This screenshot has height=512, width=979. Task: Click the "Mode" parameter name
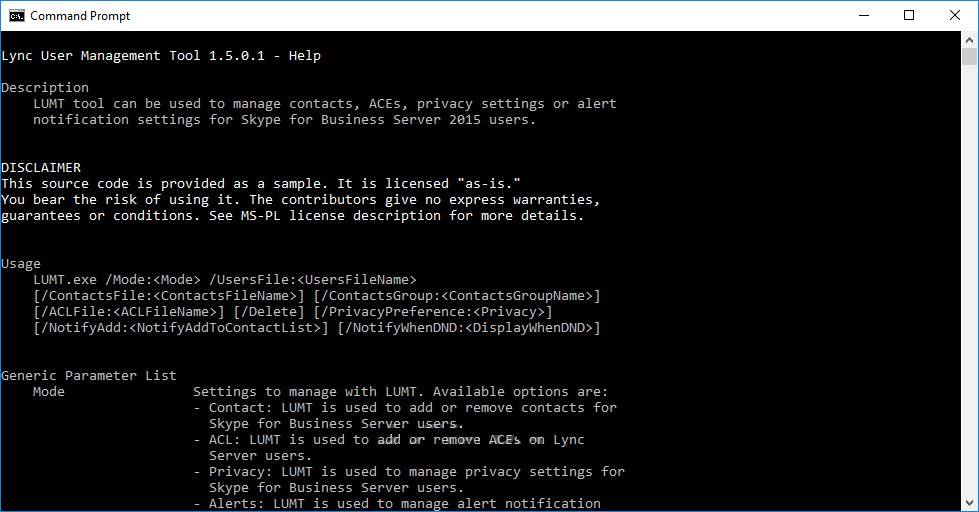49,392
